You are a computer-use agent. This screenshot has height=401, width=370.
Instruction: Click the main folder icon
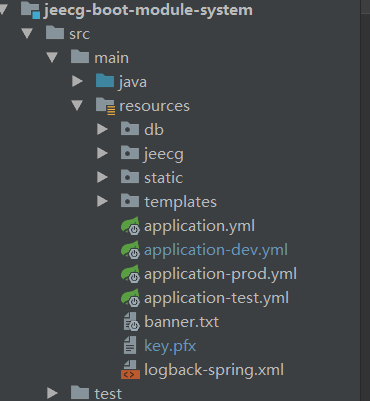(x=80, y=57)
